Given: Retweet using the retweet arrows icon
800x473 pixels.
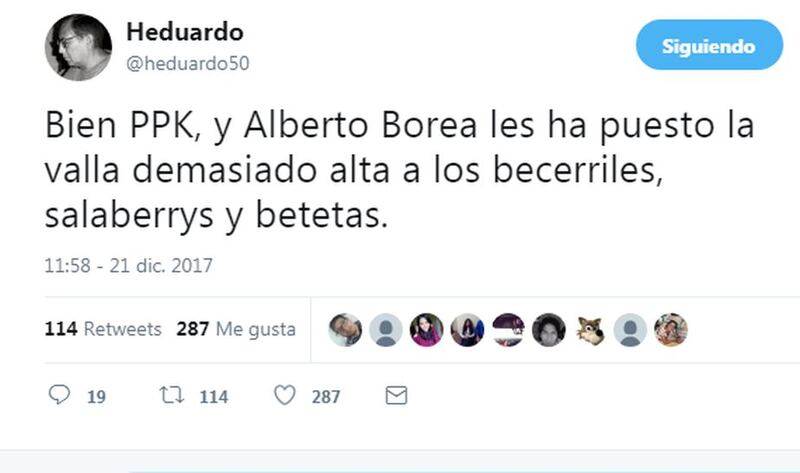Looking at the screenshot, I should pyautogui.click(x=171, y=395).
